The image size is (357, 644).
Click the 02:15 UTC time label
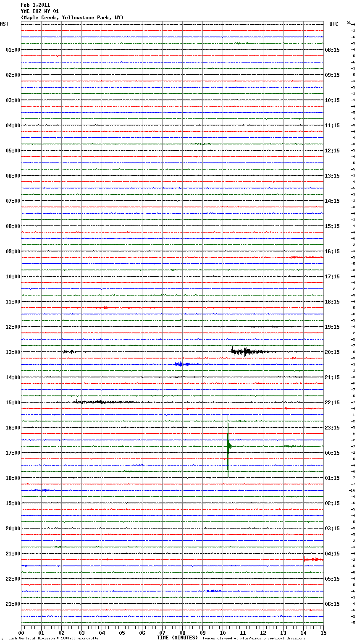(x=332, y=503)
